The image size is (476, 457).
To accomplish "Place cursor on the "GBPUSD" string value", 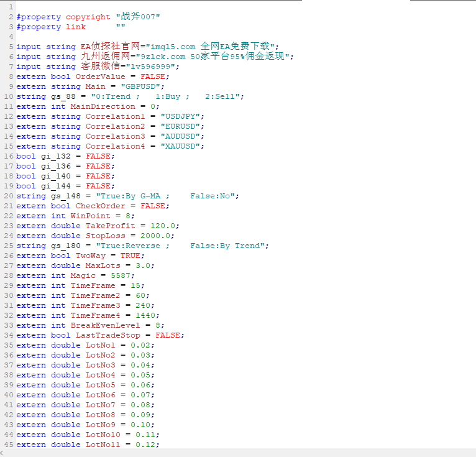I will point(144,86).
